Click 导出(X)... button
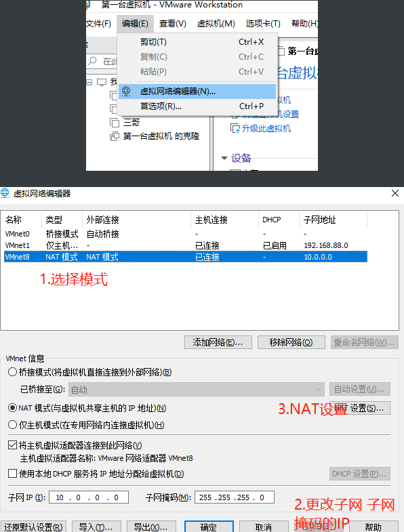The image size is (404, 532). coord(151,527)
